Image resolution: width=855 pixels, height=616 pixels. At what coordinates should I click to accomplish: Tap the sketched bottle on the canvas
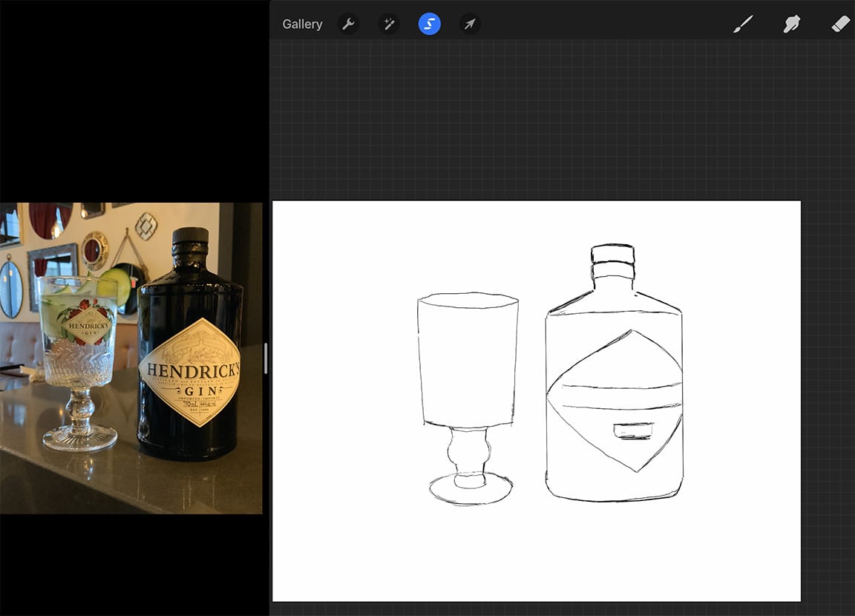tap(616, 371)
